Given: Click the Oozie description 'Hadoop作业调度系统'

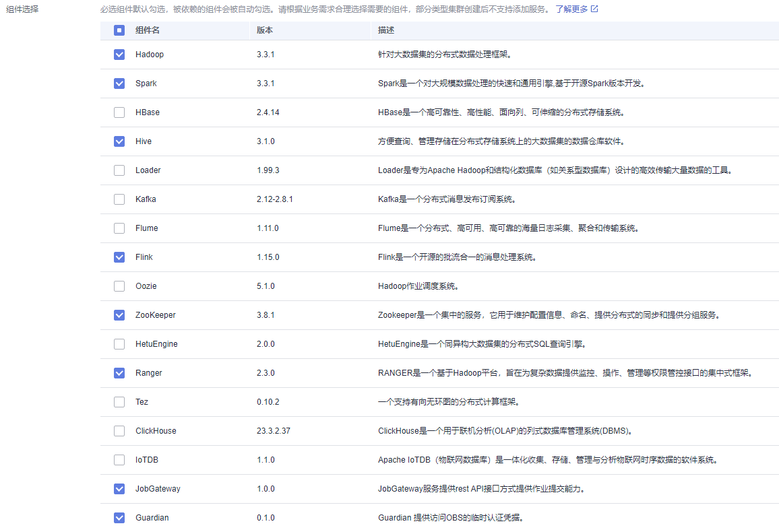Looking at the screenshot, I should [418, 286].
